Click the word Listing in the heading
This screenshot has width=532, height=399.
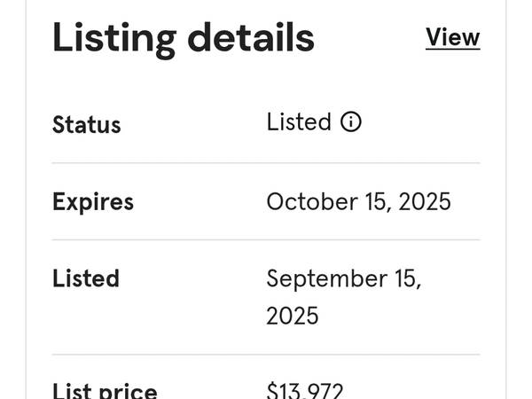[x=114, y=39]
